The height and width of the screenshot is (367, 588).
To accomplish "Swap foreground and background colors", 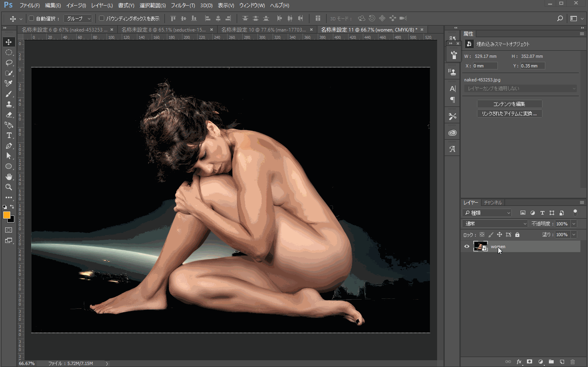I will (12, 207).
